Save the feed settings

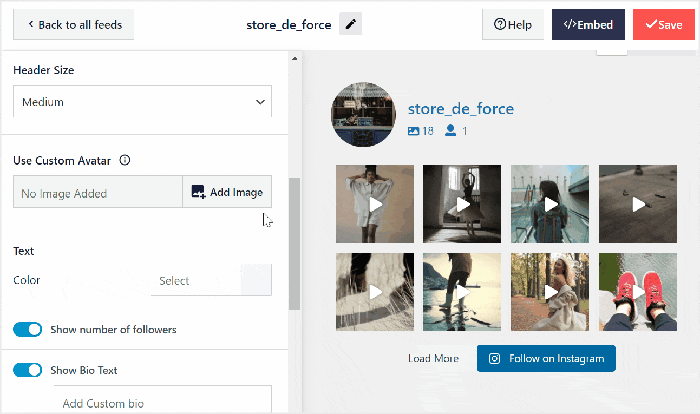tap(664, 25)
